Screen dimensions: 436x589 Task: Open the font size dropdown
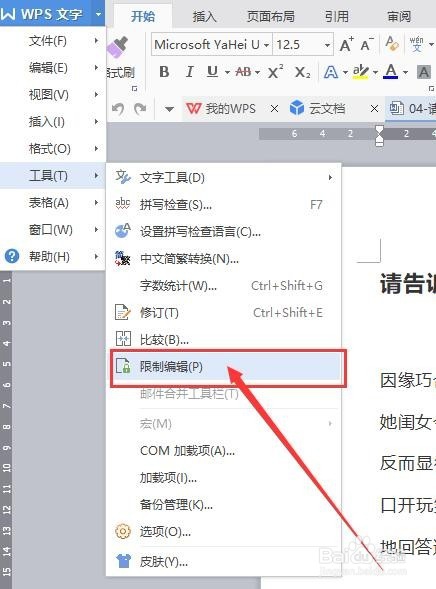(x=327, y=45)
